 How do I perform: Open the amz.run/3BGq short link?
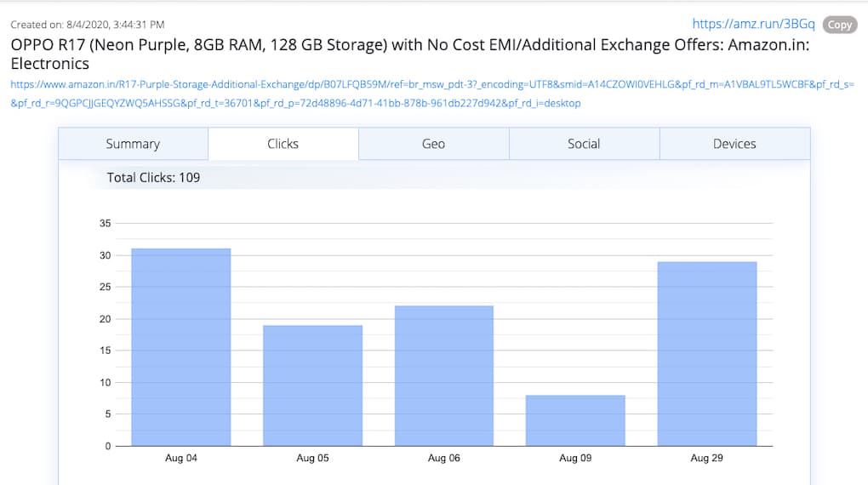point(753,25)
